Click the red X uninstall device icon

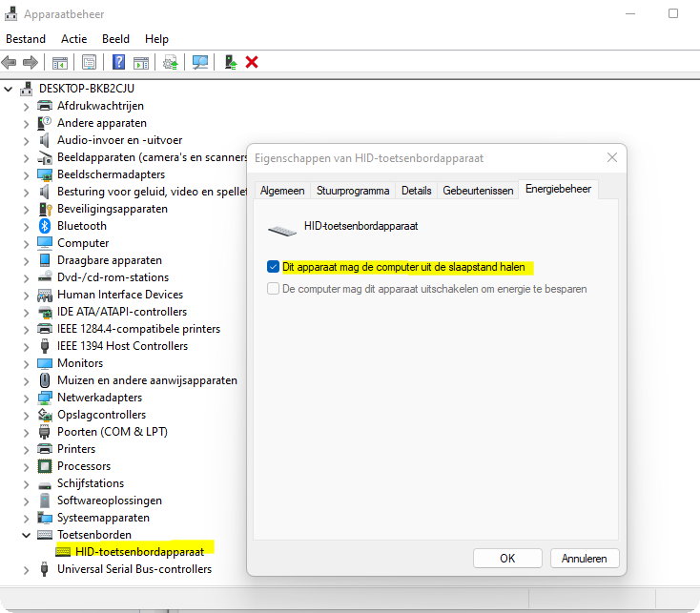pyautogui.click(x=252, y=62)
